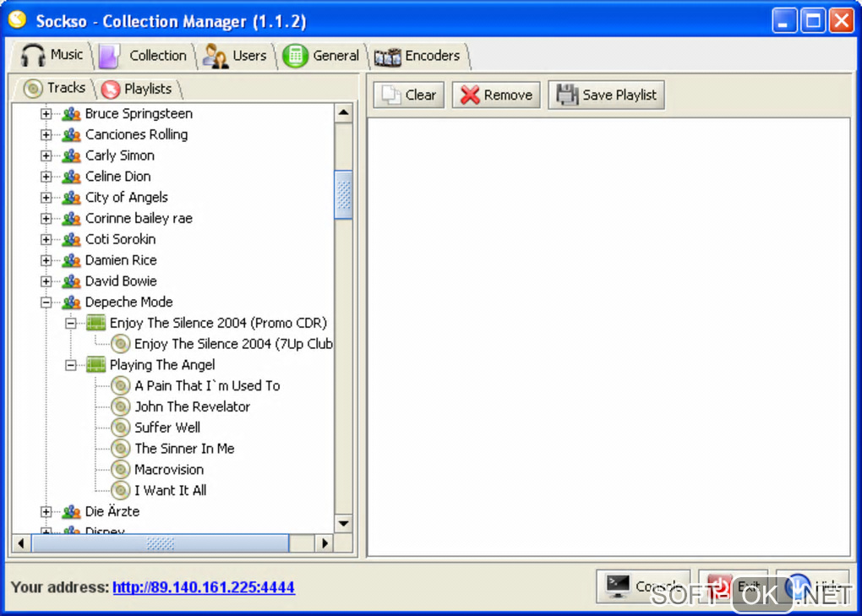Click the Coti Sorokin artist icon
Viewport: 862px width, 616px height.
[72, 239]
